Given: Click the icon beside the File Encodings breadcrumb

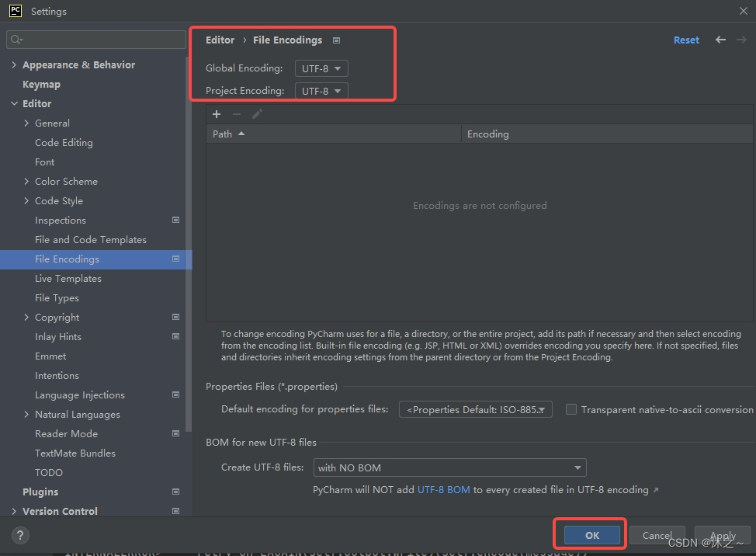Looking at the screenshot, I should 337,40.
